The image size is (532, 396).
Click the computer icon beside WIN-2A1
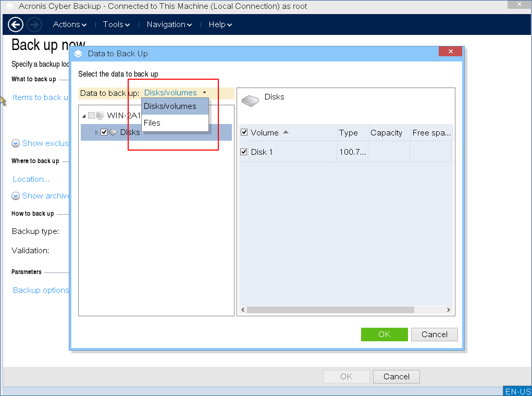pyautogui.click(x=100, y=115)
